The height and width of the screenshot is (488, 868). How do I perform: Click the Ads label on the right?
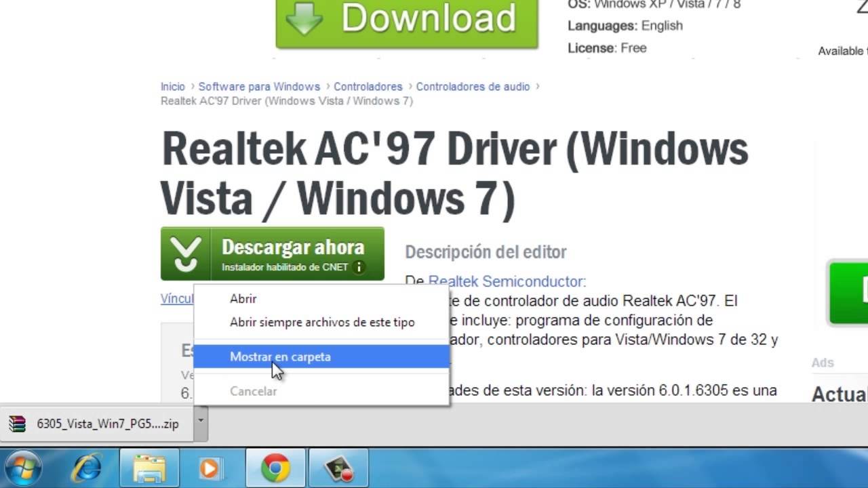(x=823, y=363)
